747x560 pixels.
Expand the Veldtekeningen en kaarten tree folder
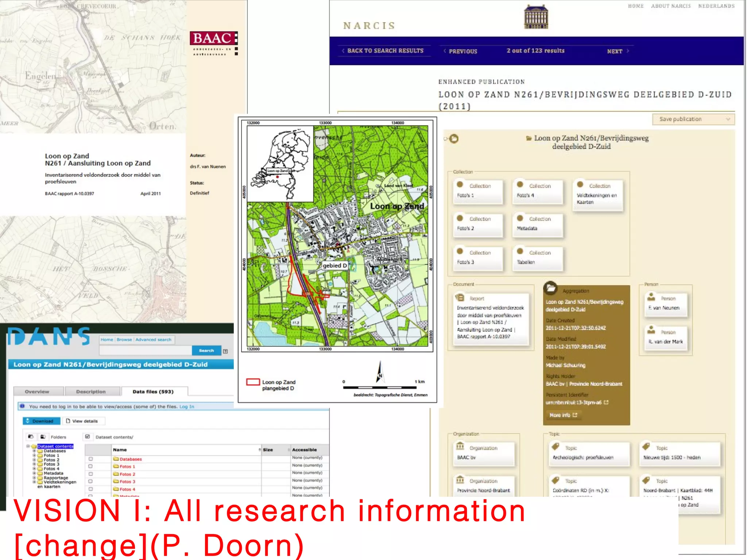coord(34,482)
